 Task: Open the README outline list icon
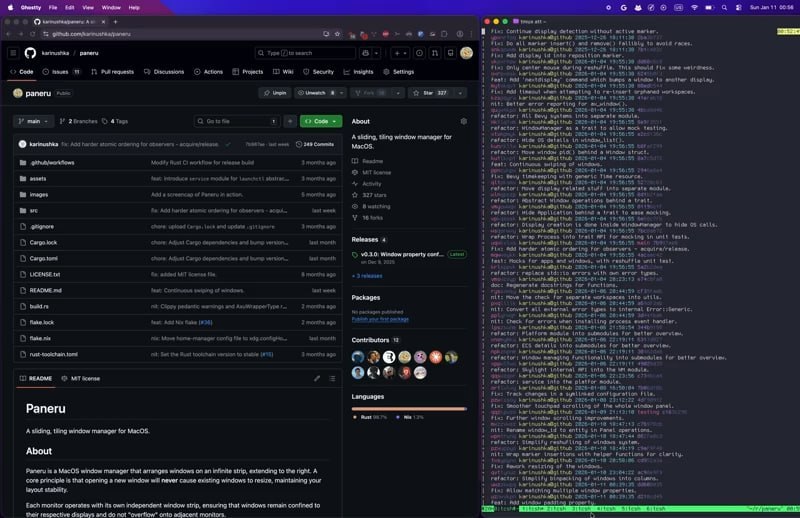point(332,379)
